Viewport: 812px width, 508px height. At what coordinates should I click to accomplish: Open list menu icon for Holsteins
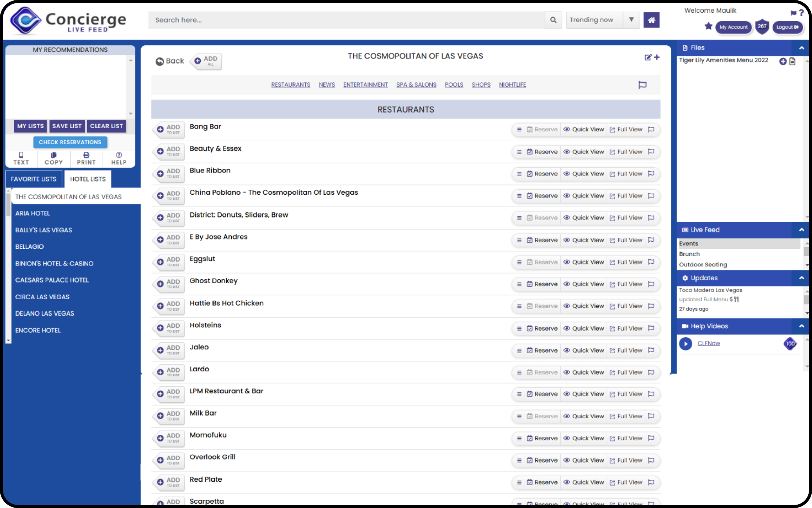[519, 328]
